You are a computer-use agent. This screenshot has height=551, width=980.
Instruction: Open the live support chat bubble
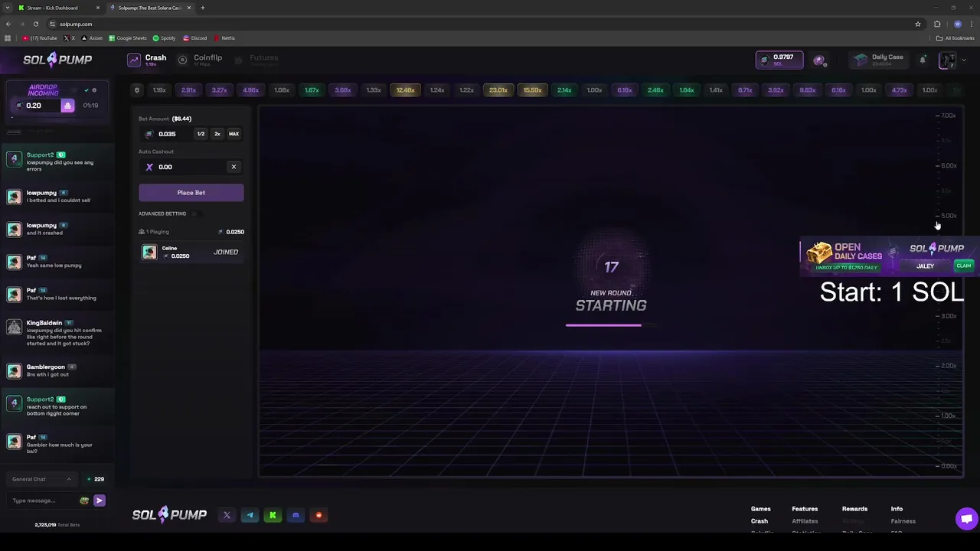[x=966, y=519]
